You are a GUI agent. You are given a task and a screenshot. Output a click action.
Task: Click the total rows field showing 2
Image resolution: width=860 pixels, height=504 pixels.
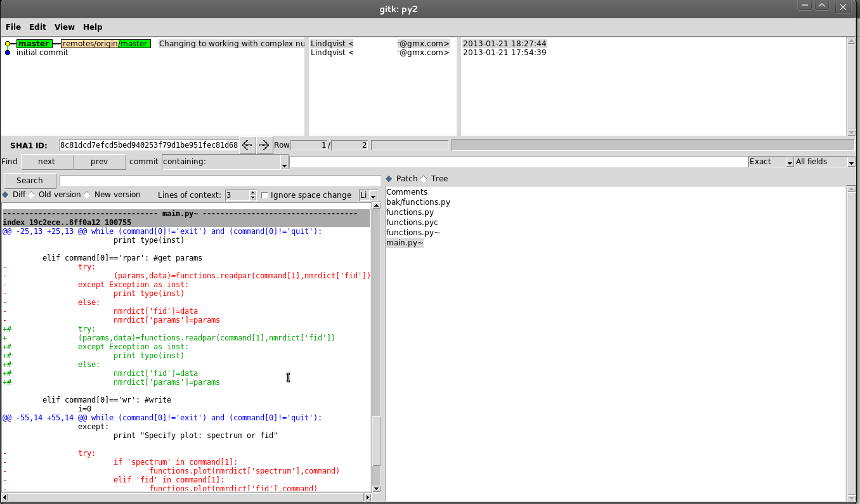point(349,145)
